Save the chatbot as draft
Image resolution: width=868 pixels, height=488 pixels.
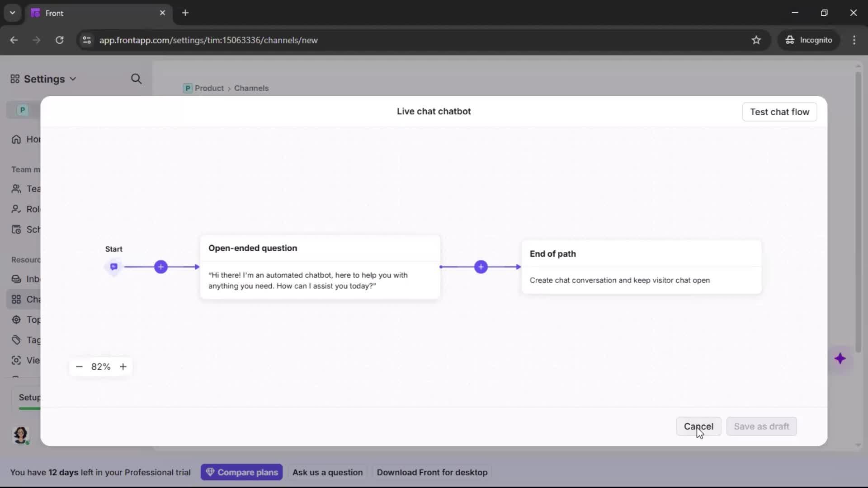(761, 426)
